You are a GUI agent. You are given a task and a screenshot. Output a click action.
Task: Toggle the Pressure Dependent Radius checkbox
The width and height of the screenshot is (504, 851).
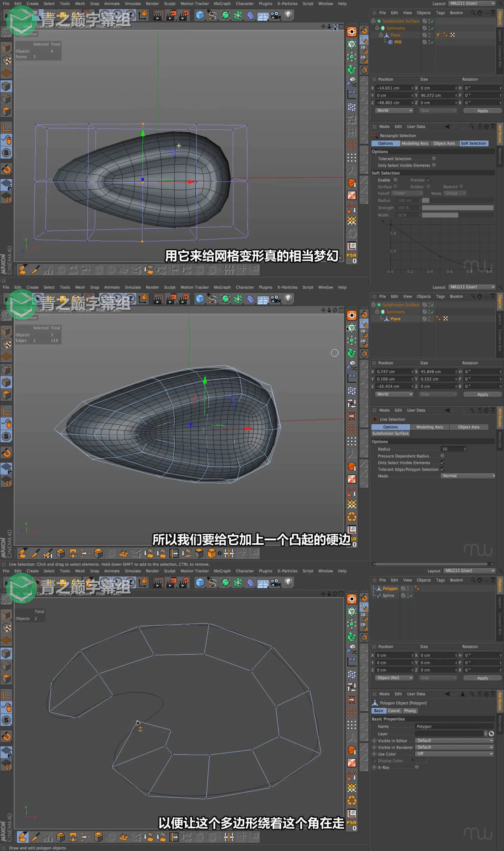pos(442,456)
